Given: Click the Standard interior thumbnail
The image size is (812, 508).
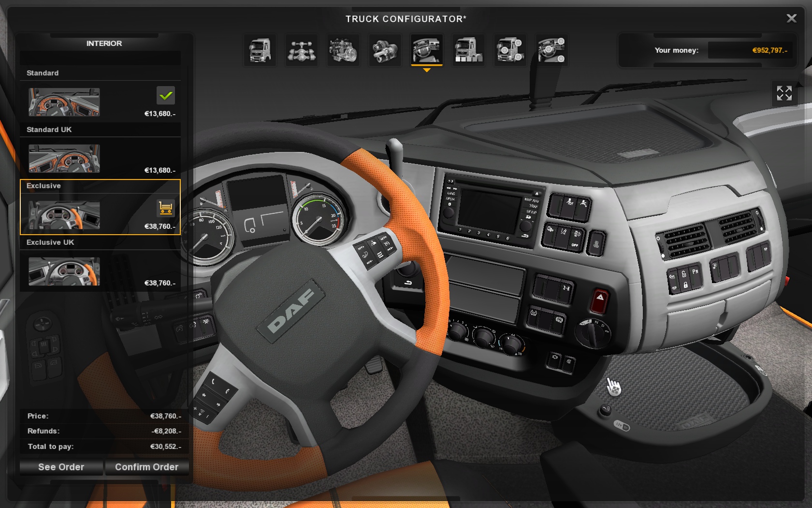Looking at the screenshot, I should click(64, 102).
